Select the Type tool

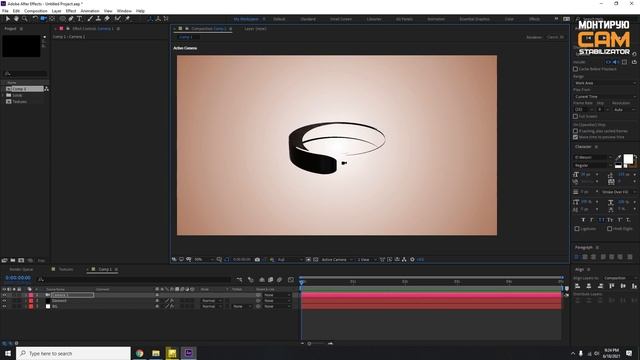pos(79,19)
